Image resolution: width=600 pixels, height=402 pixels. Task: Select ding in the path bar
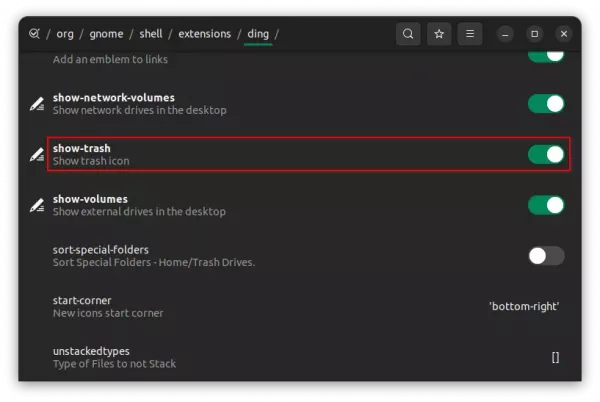[x=258, y=34]
